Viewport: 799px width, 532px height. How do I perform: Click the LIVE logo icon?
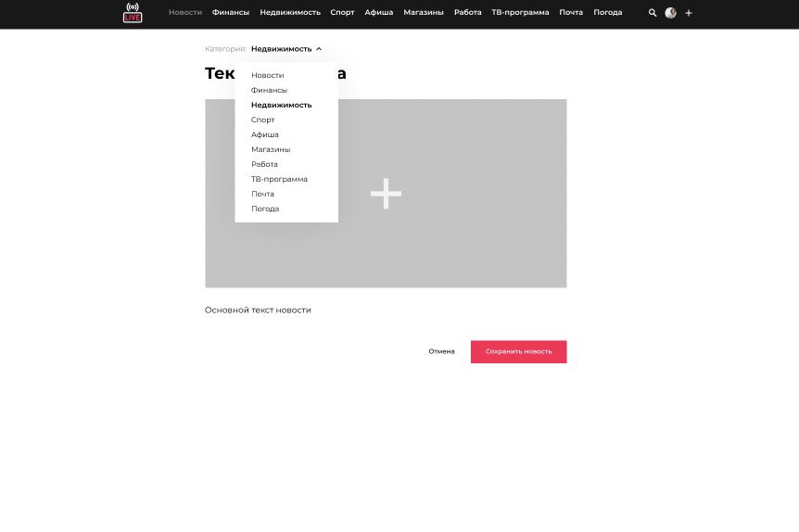click(133, 13)
